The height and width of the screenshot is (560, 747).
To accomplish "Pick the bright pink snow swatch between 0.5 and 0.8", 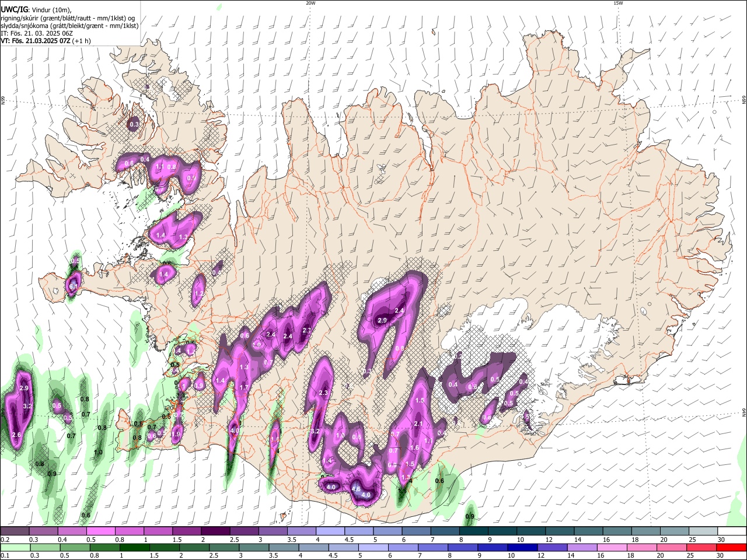I will [x=101, y=531].
